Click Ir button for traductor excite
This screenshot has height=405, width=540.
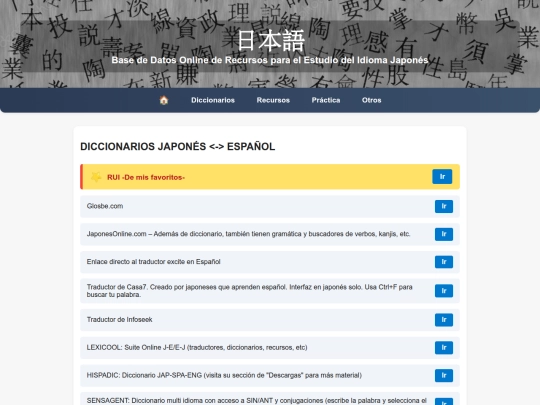[444, 262]
